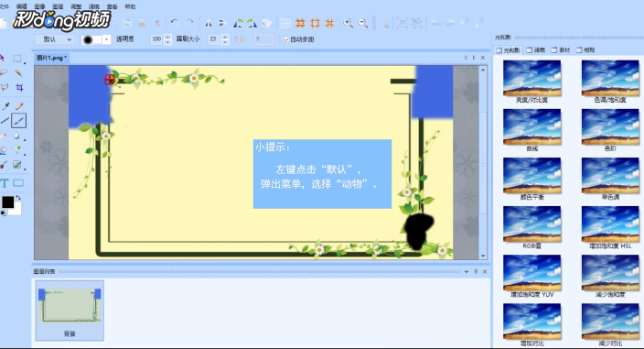Select the eyedropper color picker tool
644x349 pixels.
(x=5, y=106)
